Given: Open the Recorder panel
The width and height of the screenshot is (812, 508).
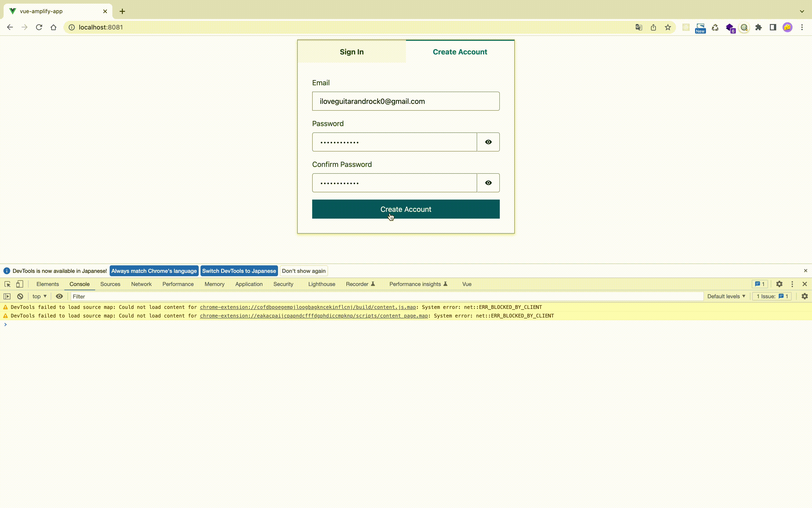Looking at the screenshot, I should tap(360, 284).
